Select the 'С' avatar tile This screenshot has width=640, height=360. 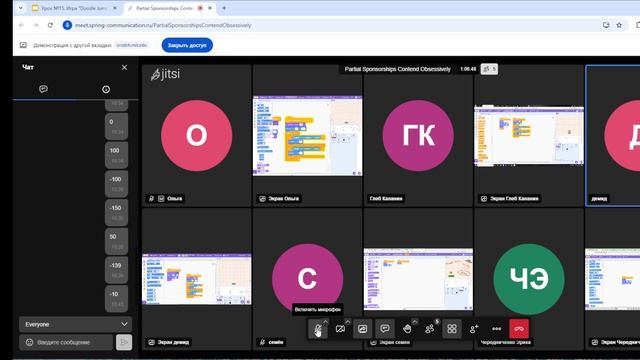(x=307, y=279)
